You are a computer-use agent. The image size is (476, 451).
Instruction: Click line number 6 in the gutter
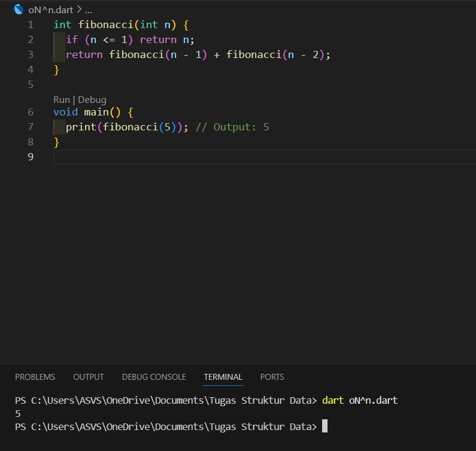click(31, 112)
